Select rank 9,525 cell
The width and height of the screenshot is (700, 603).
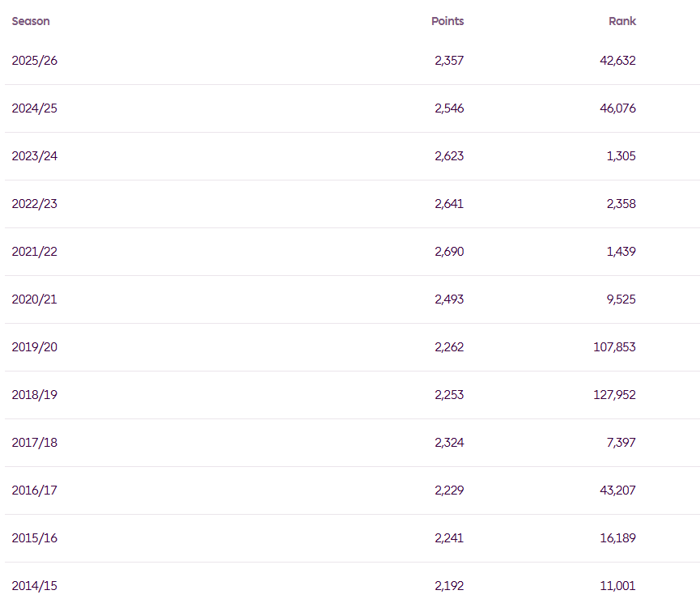point(621,299)
